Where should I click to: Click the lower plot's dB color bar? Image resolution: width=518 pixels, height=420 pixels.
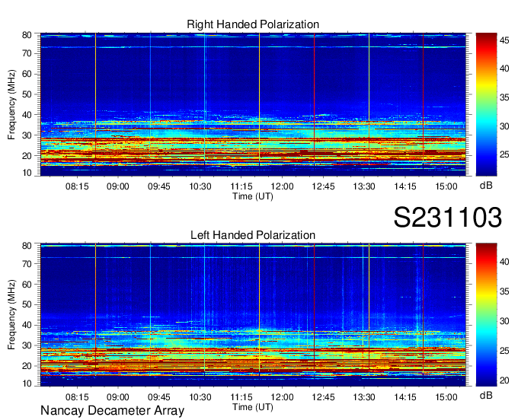tap(486, 315)
